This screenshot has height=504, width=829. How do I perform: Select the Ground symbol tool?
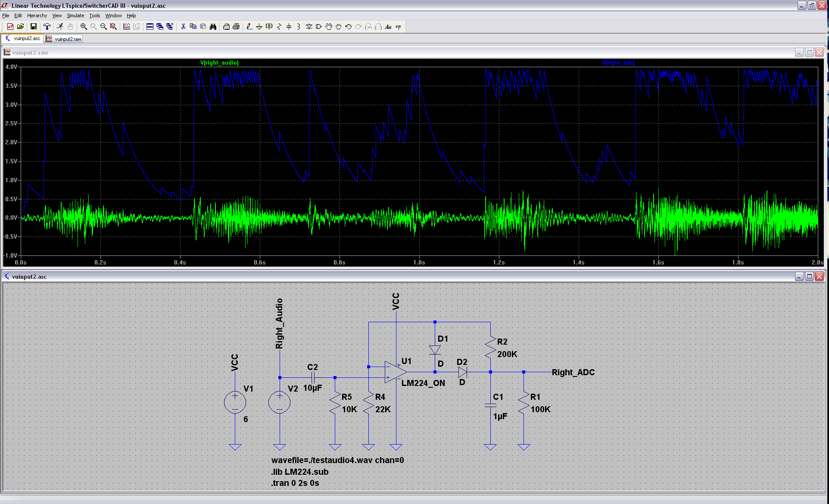coord(259,27)
